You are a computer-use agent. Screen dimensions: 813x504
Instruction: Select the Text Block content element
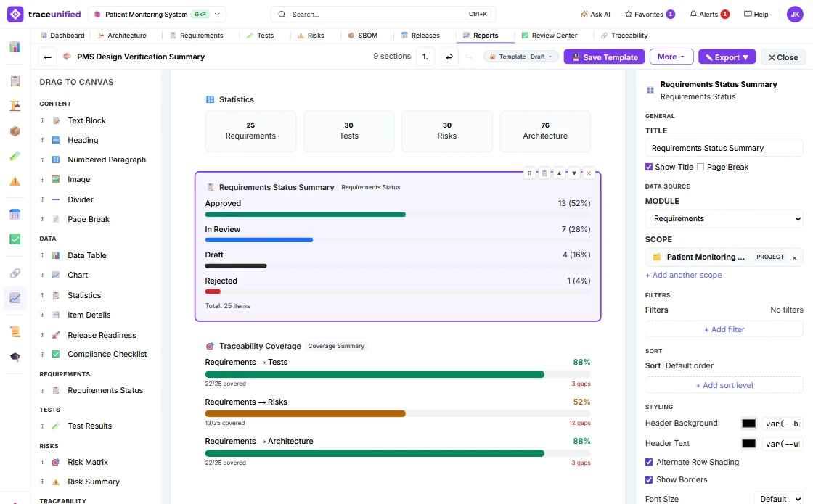click(96, 120)
